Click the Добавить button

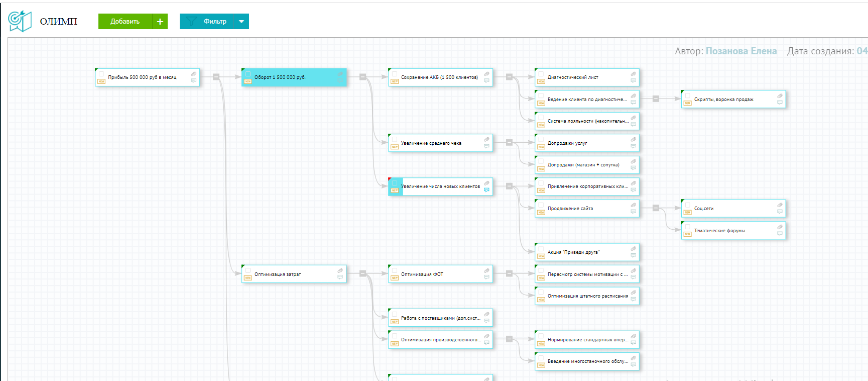point(125,21)
